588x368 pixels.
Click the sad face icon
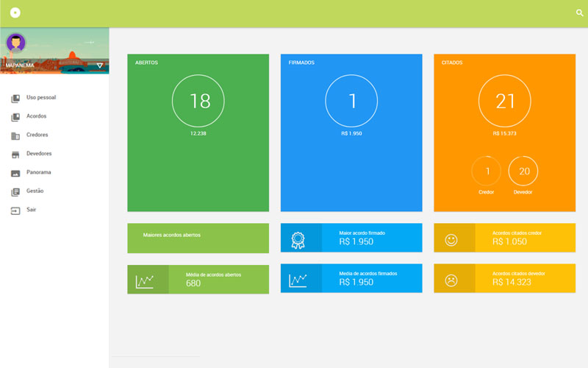451,280
